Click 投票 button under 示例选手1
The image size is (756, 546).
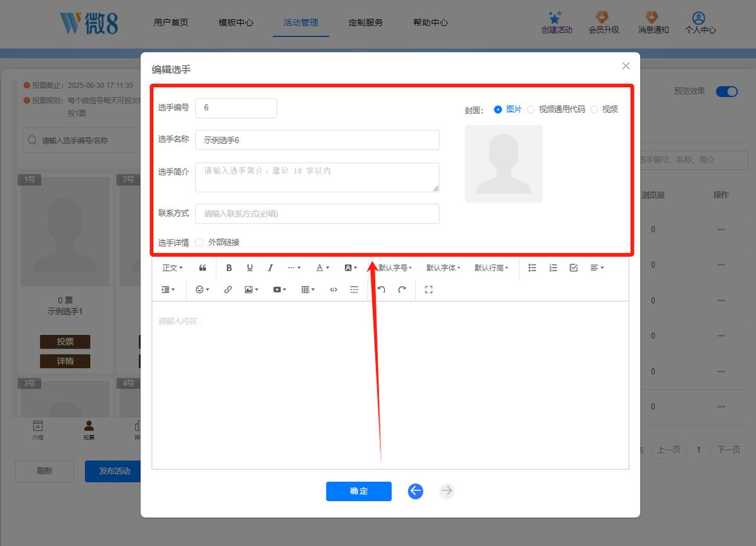pos(65,341)
